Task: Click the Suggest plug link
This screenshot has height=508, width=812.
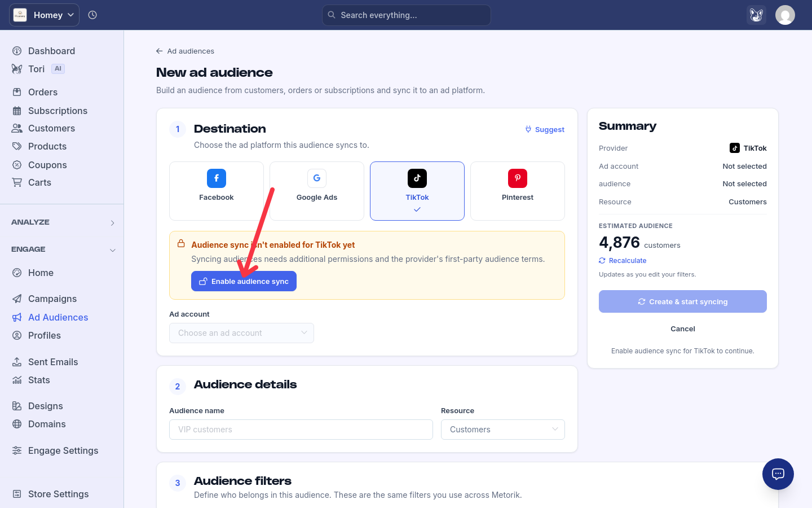Action: click(x=545, y=129)
